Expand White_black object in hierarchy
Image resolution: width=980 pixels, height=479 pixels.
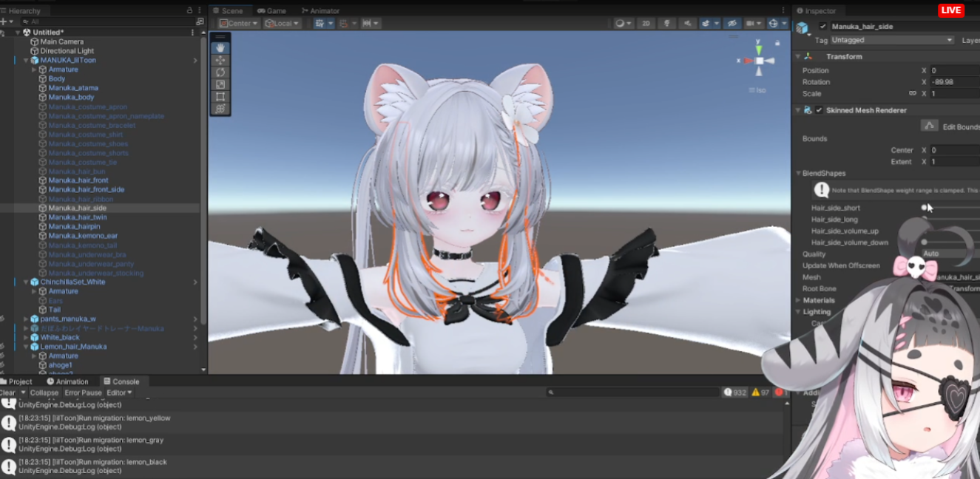pyautogui.click(x=26, y=338)
